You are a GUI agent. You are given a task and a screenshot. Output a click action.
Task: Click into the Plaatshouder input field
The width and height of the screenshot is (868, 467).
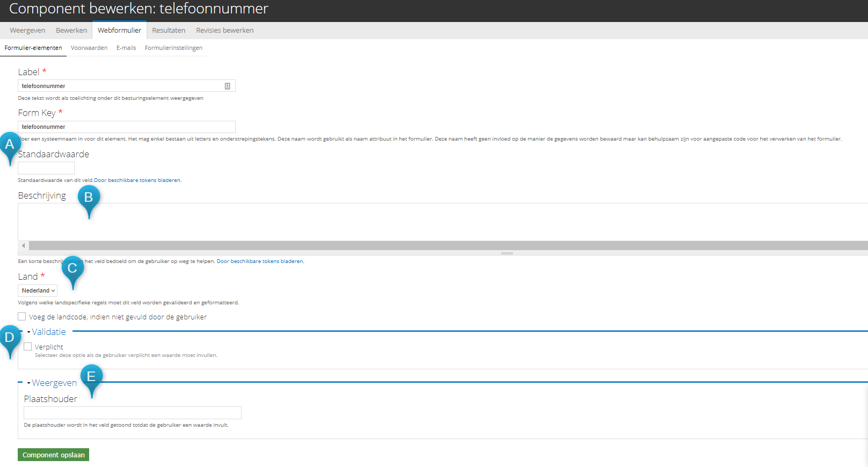pos(133,413)
